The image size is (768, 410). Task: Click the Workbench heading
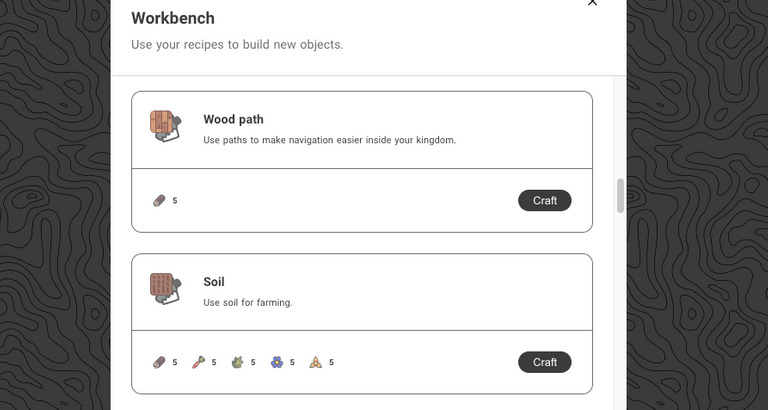(x=173, y=18)
